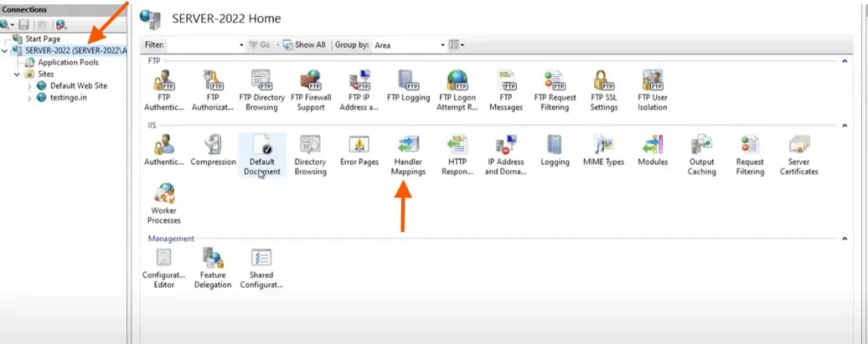
Task: Open FTP Firewall Support feature
Action: tap(310, 92)
